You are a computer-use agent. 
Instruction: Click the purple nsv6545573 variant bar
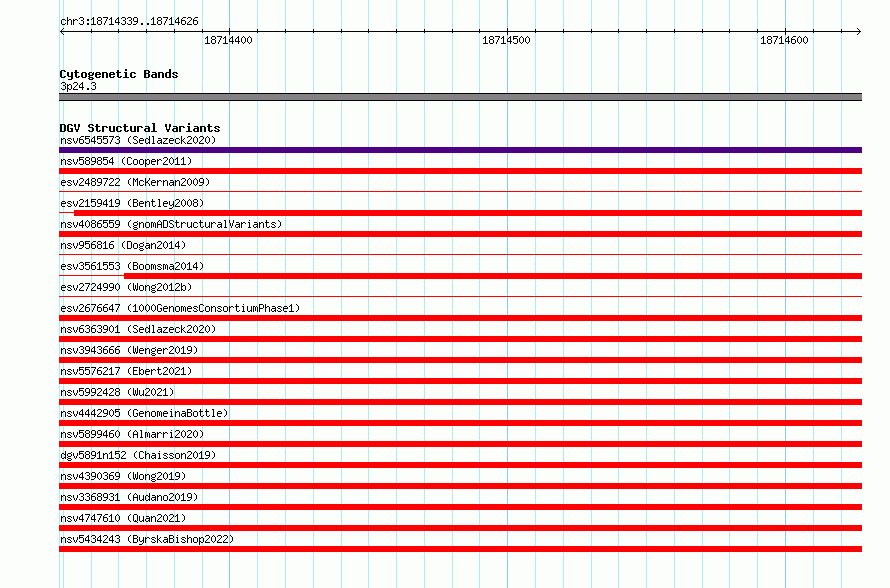(x=460, y=150)
